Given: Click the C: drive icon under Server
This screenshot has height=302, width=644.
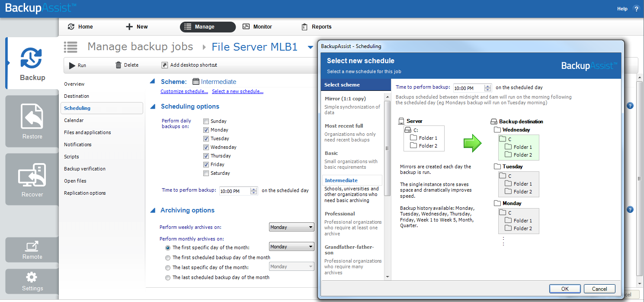Looking at the screenshot, I should 407,130.
